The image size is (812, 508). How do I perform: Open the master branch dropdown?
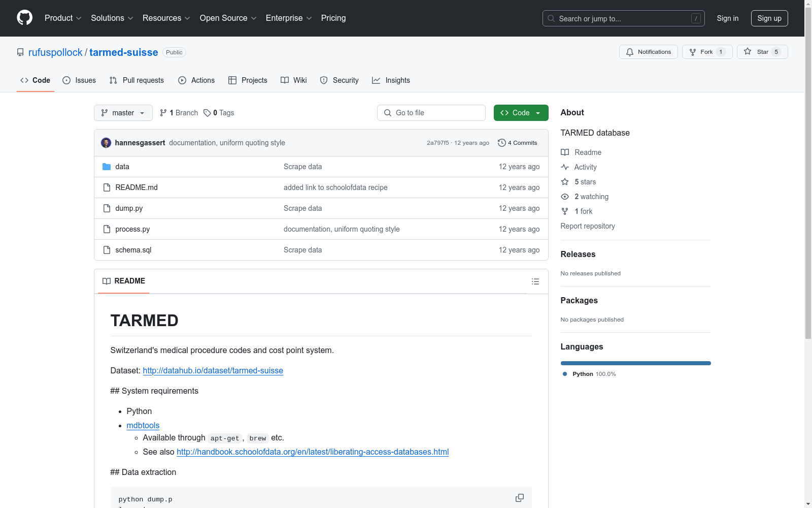click(x=123, y=113)
